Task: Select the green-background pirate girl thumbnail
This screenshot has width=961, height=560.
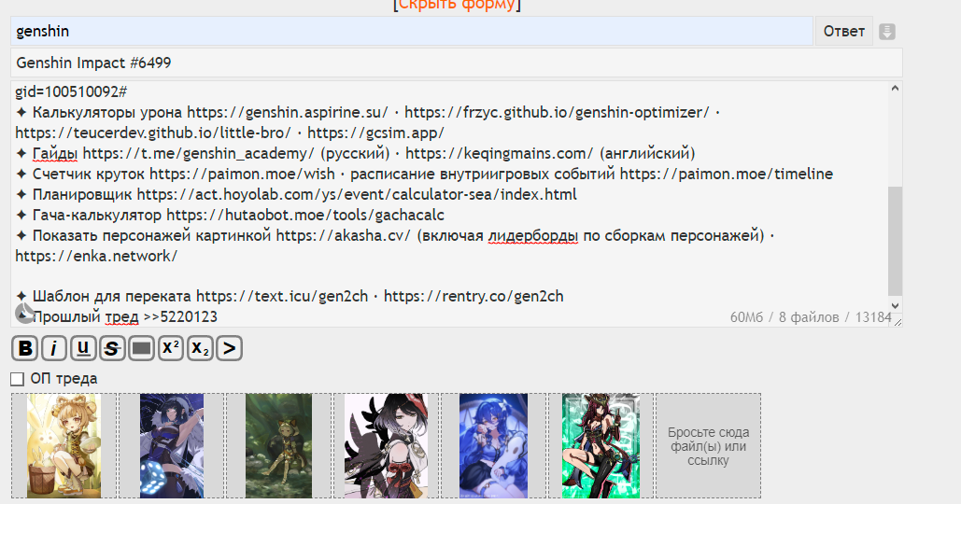Action: (601, 445)
